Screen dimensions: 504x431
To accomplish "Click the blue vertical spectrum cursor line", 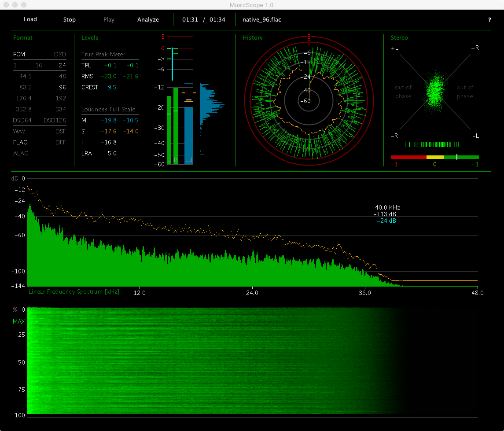I will click(403, 233).
